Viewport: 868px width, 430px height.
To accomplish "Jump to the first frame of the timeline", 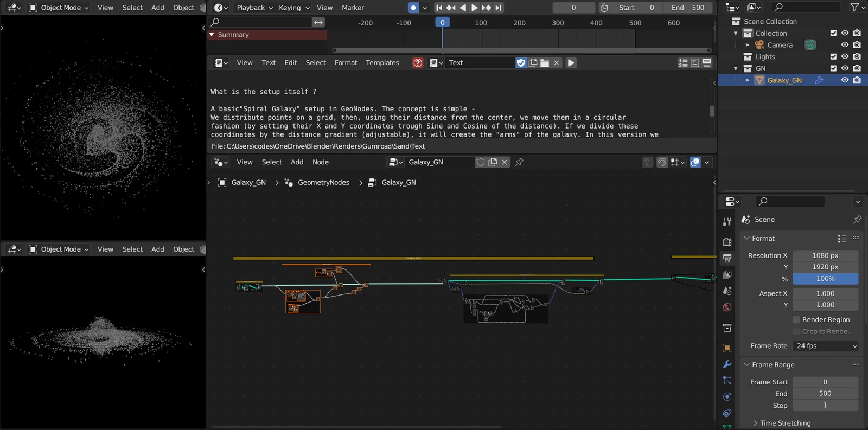I will 439,8.
